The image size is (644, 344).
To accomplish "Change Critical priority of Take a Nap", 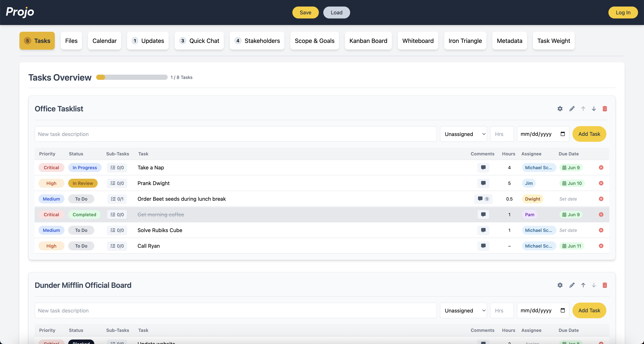I will [x=51, y=168].
